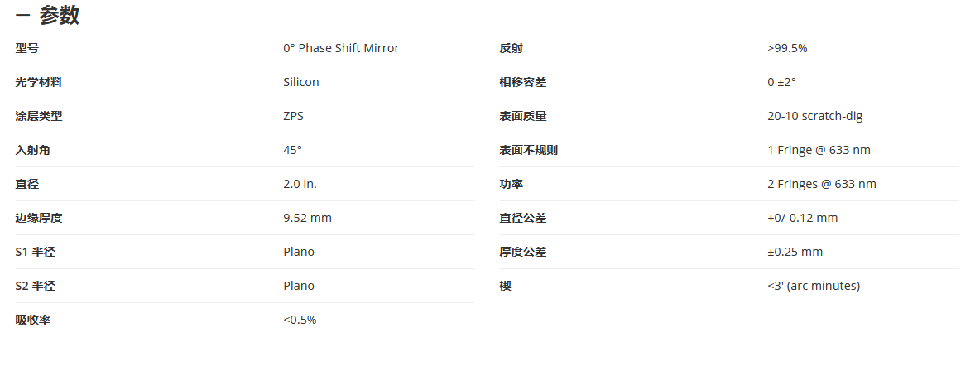980x376 pixels.
Task: Click the Silicon material value
Action: point(300,82)
